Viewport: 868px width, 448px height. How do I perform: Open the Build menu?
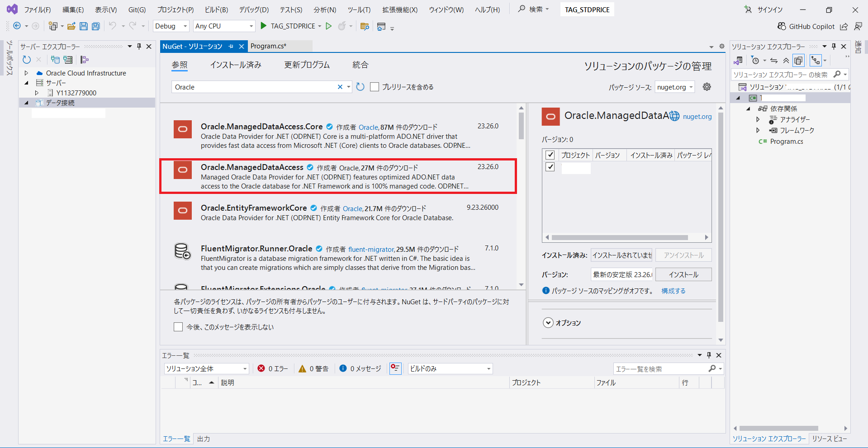pos(216,9)
